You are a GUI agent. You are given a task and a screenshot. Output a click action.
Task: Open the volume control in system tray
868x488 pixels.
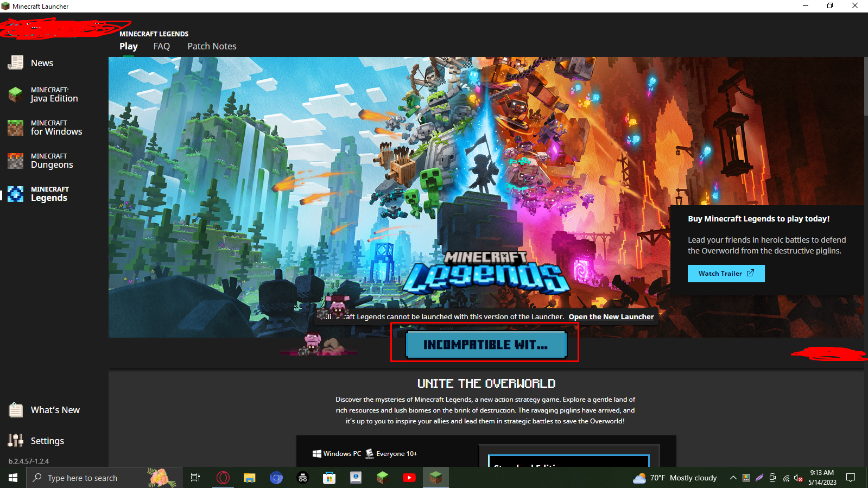point(798,478)
